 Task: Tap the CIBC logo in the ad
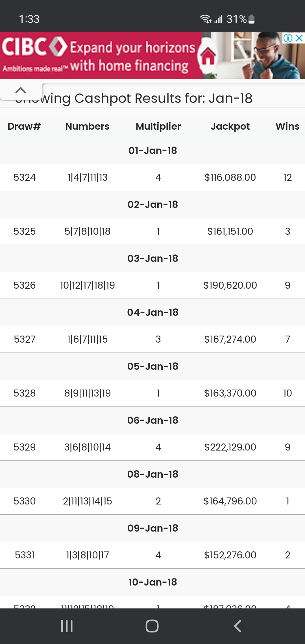[x=34, y=46]
